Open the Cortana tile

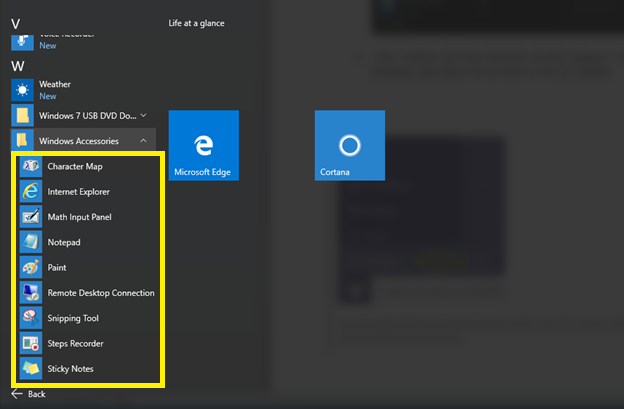point(350,145)
